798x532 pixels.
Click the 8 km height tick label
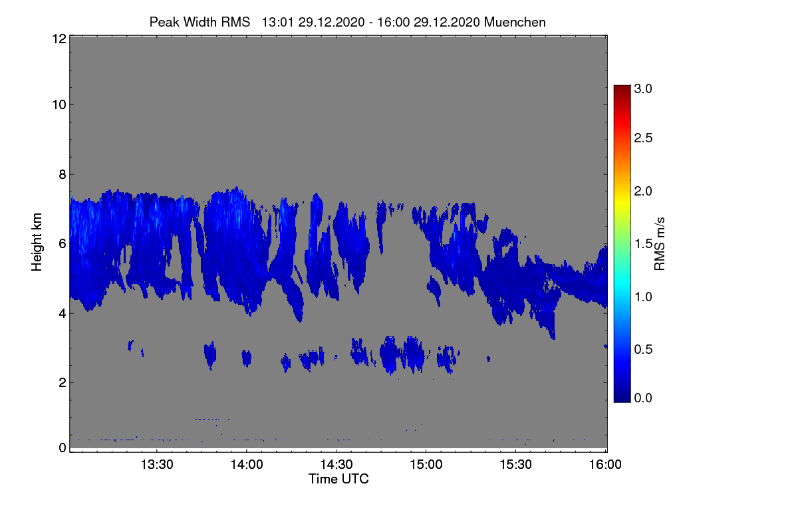pyautogui.click(x=62, y=174)
